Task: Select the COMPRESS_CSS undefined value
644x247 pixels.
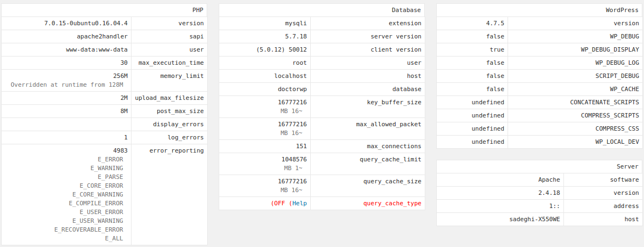Action: (x=488, y=128)
